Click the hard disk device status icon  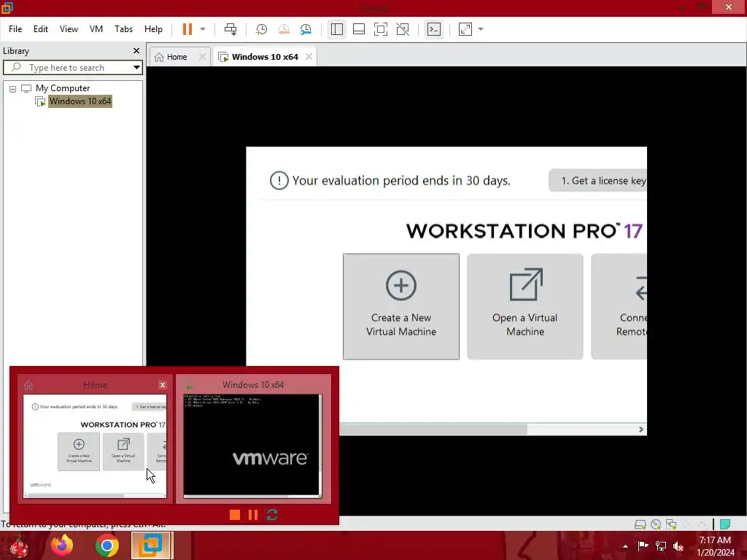[640, 524]
